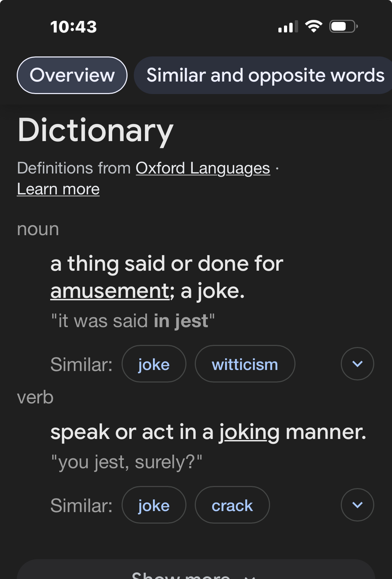Tap the verb synonym chip joke
The width and height of the screenshot is (392, 579).
point(154,505)
